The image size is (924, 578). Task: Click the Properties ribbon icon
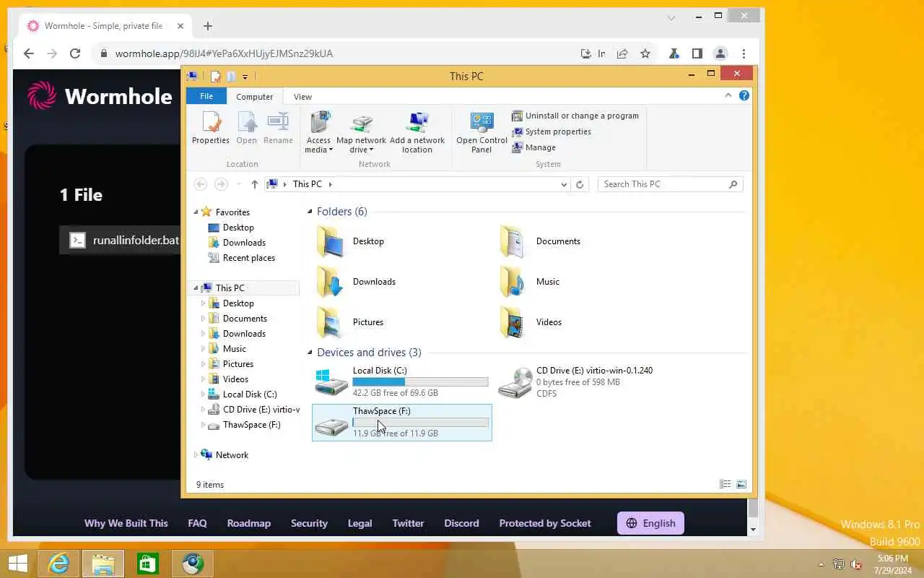click(x=210, y=129)
